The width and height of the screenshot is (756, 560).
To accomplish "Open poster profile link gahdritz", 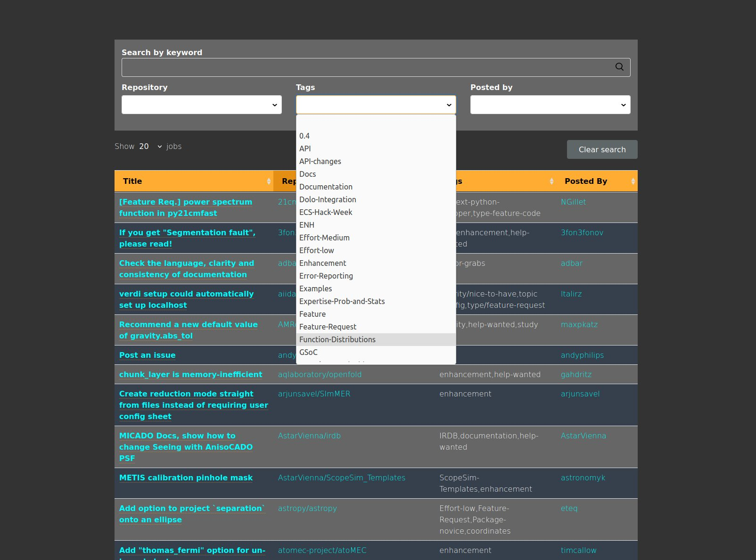I will pos(576,374).
